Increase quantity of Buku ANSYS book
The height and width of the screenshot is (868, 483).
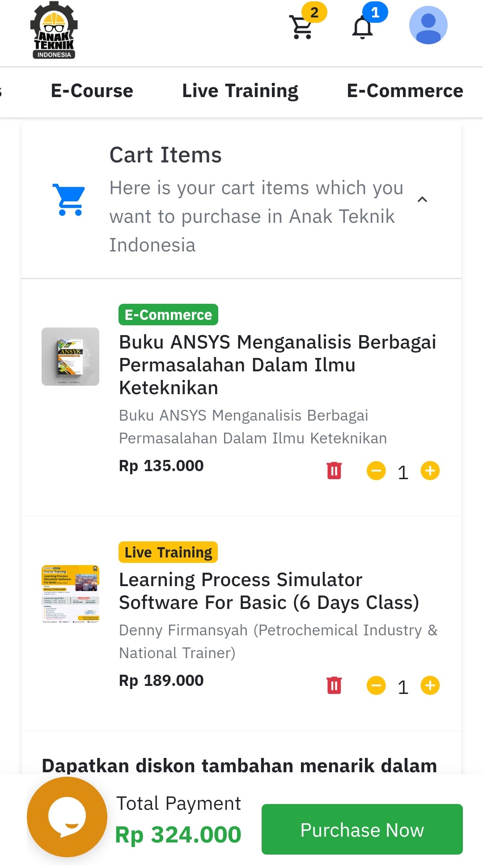(x=430, y=471)
